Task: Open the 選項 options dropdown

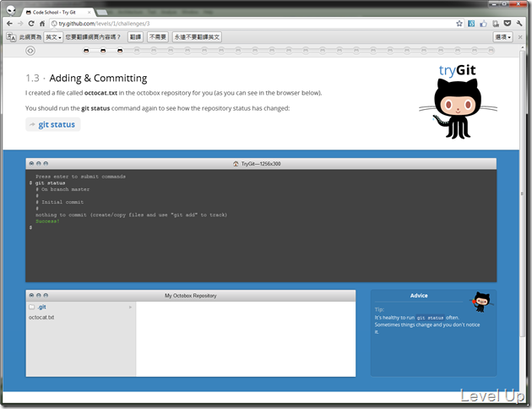Action: tap(502, 37)
